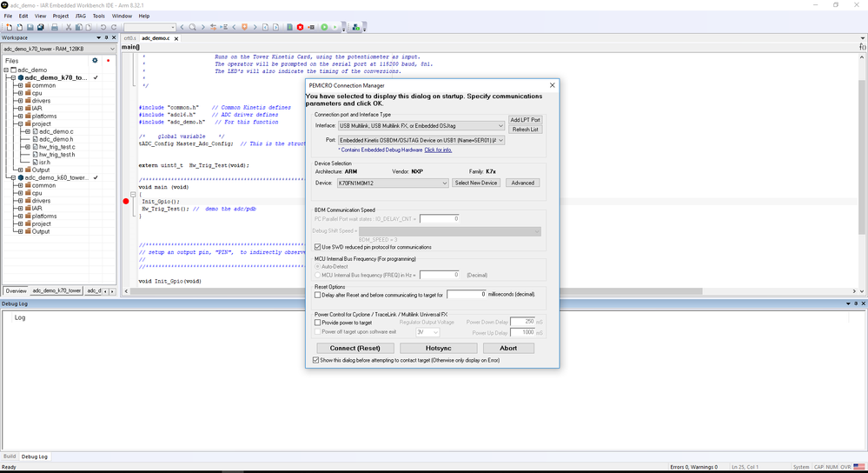
Task: Click the red Stop Build icon
Action: [300, 27]
